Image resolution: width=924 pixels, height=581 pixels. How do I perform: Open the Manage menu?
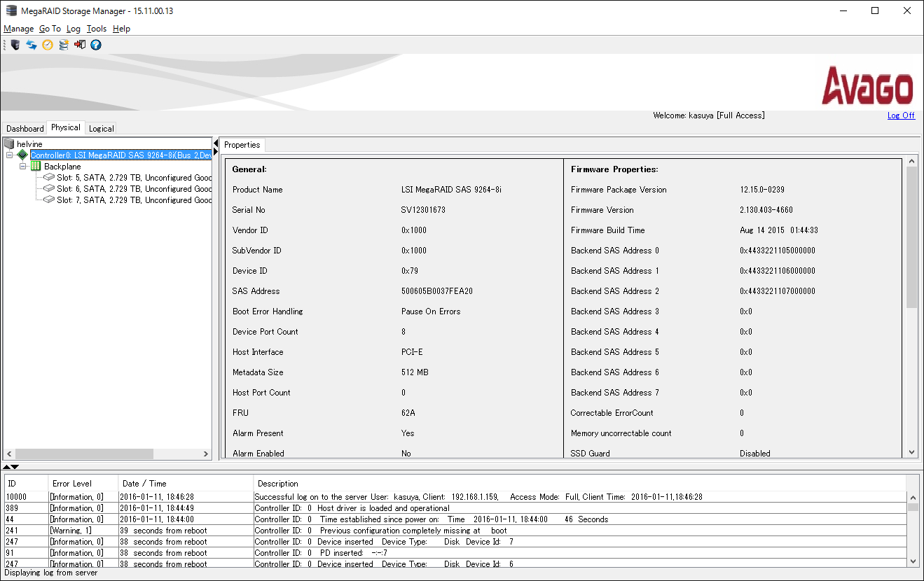click(x=19, y=29)
